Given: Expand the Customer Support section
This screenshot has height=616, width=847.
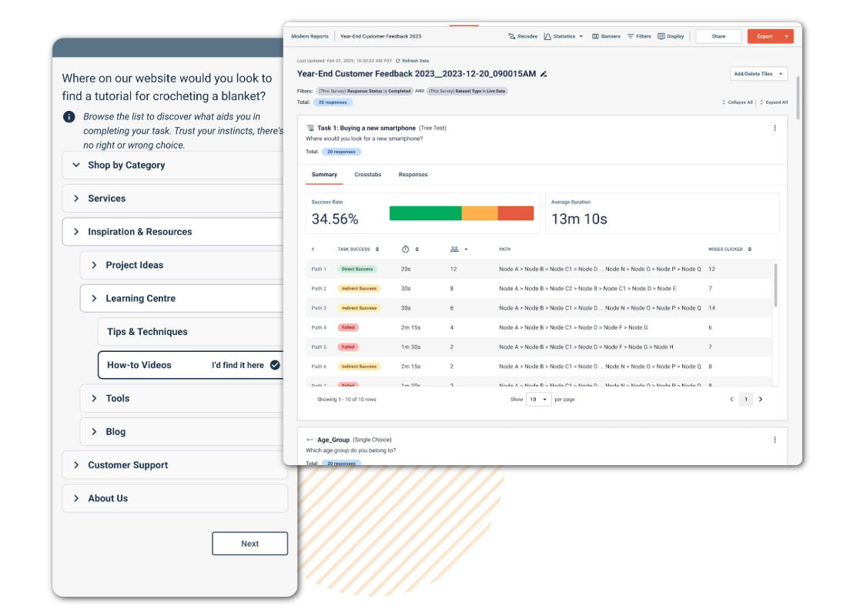Looking at the screenshot, I should [76, 465].
